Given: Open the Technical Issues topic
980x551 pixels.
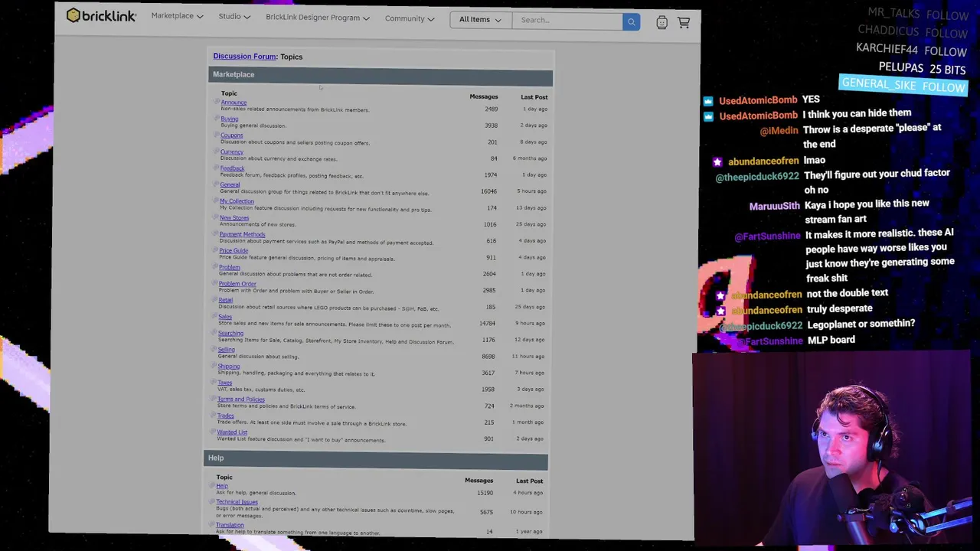Looking at the screenshot, I should pyautogui.click(x=237, y=502).
